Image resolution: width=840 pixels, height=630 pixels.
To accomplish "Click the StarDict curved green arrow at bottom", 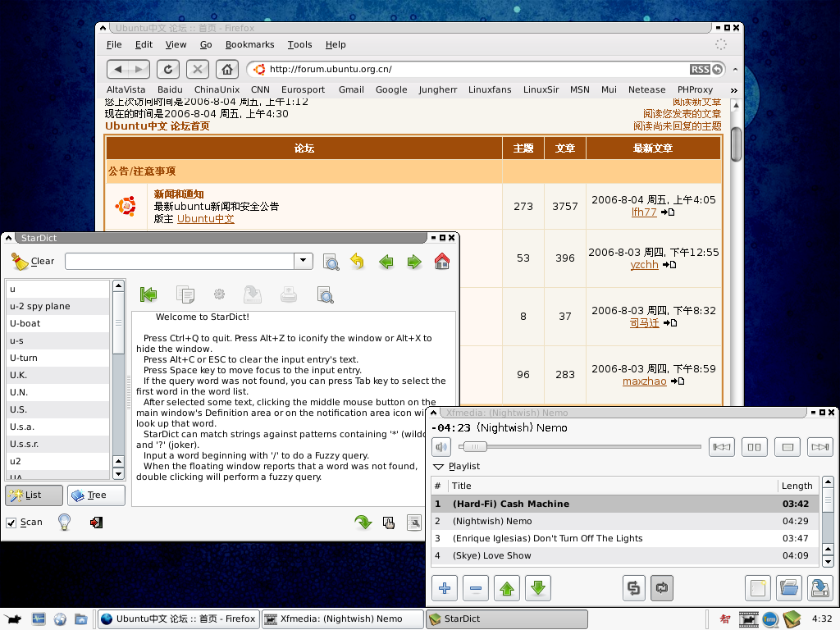I will pyautogui.click(x=363, y=522).
